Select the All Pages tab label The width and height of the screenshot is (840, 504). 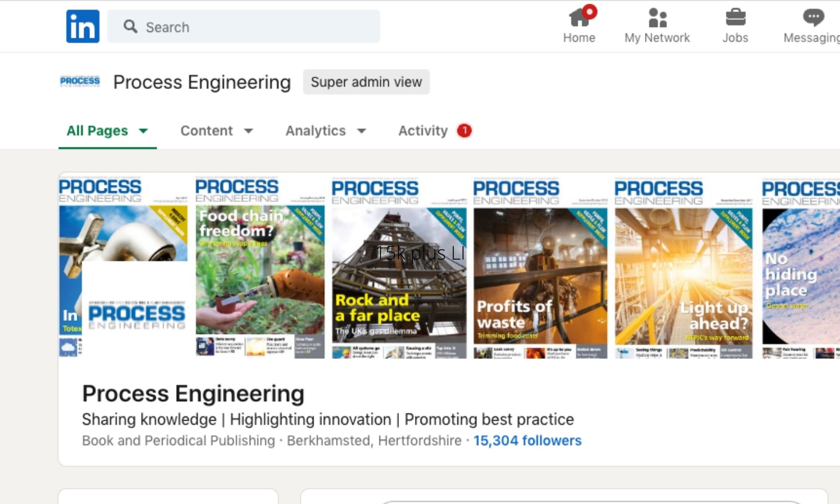point(97,131)
